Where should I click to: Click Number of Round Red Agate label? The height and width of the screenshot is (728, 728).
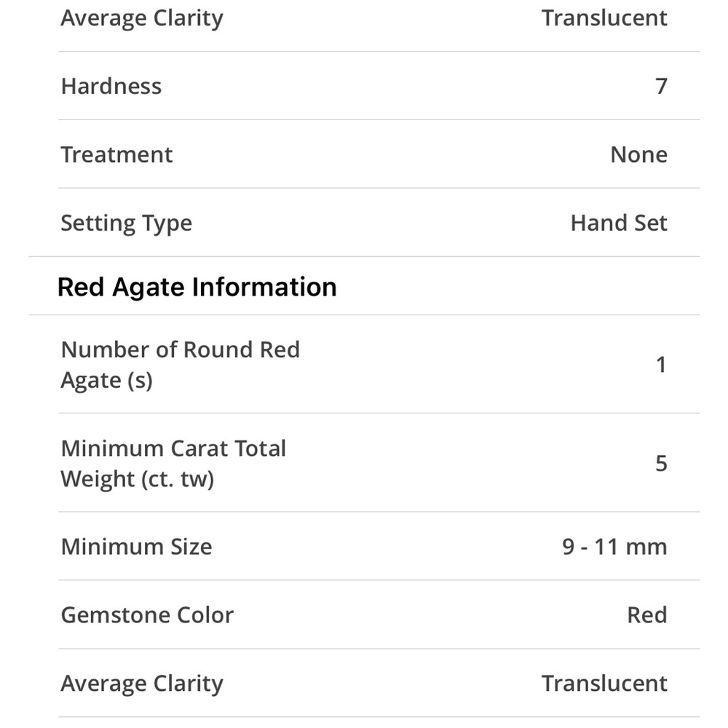point(180,365)
